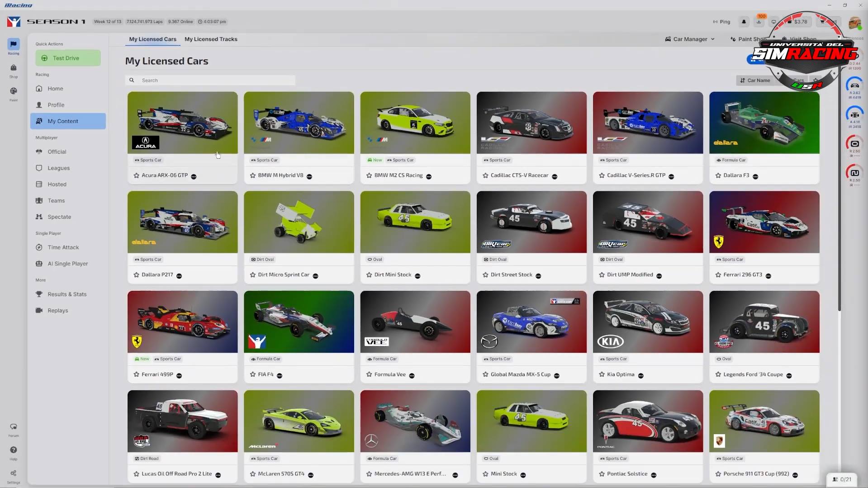
Task: Click the notification bell icon
Action: coord(744,22)
